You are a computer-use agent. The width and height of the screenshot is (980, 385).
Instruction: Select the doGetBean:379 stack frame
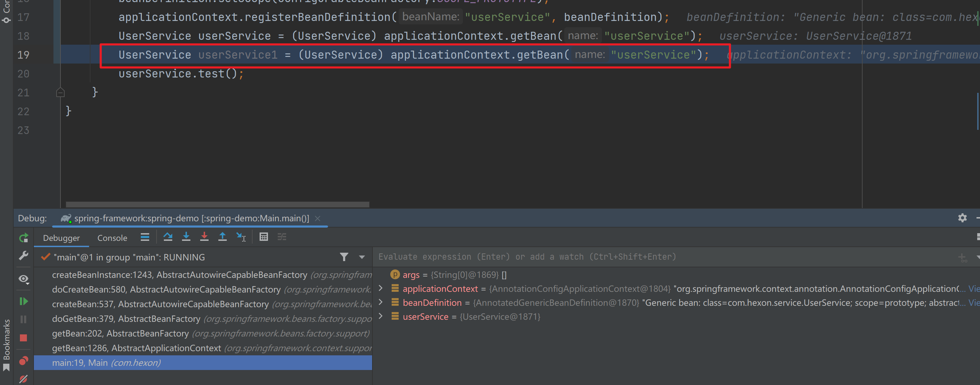click(x=126, y=319)
